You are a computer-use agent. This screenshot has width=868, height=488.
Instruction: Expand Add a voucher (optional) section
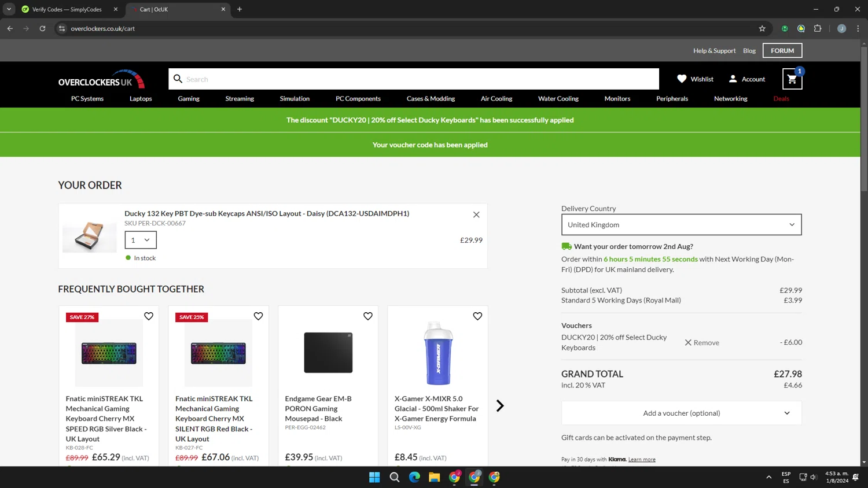click(682, 413)
